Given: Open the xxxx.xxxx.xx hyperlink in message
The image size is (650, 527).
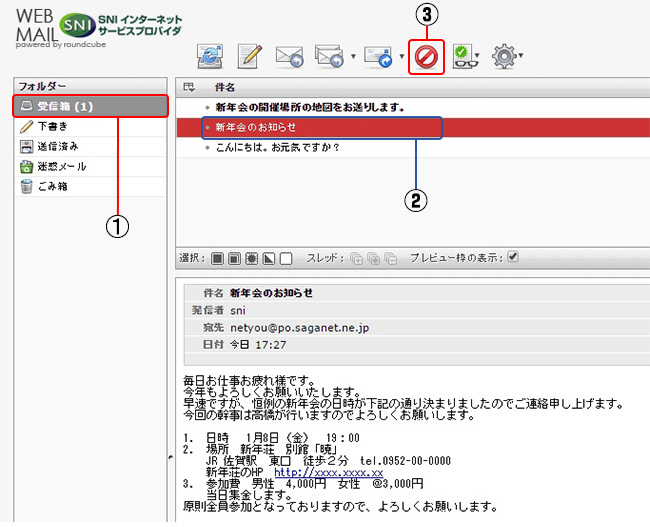Looking at the screenshot, I should [x=329, y=470].
